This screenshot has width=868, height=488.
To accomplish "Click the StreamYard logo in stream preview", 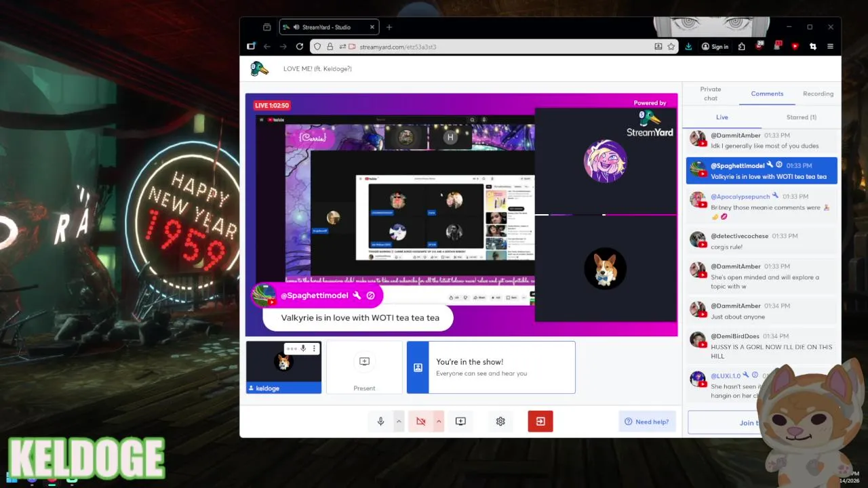I will pos(649,124).
